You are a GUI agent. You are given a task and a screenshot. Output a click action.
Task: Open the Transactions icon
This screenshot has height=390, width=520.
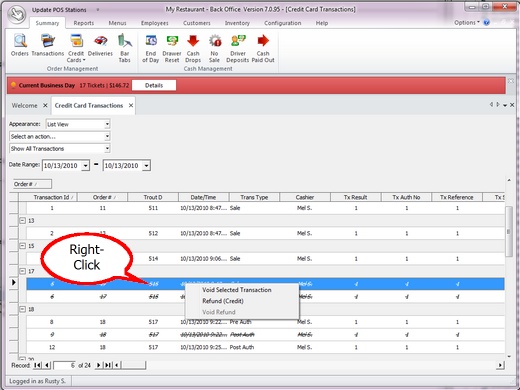[x=48, y=45]
